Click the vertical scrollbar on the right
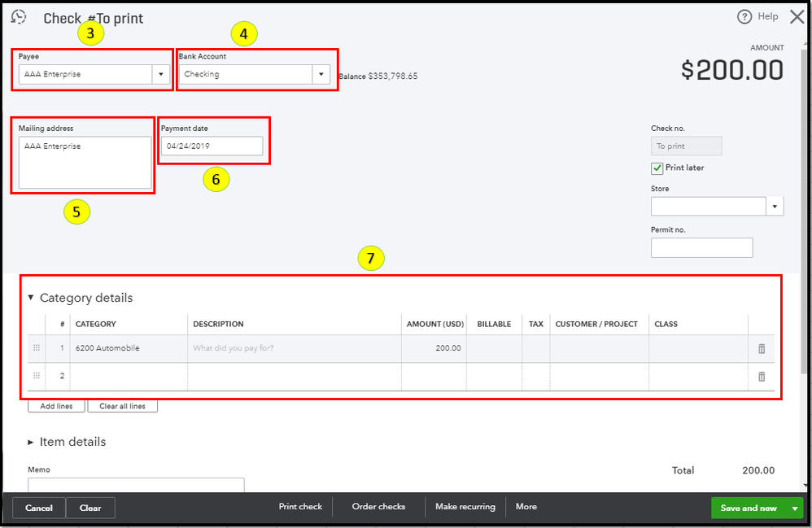812x528 pixels. click(x=804, y=212)
